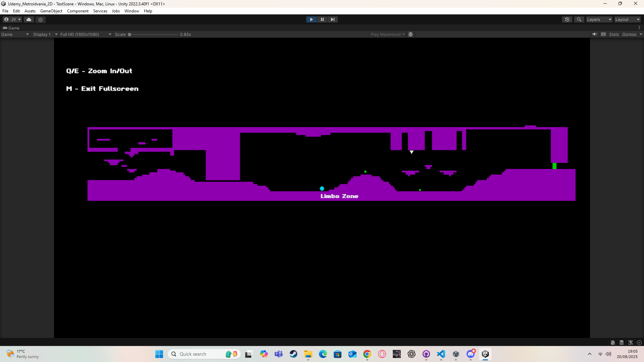
Task: Click background tasks checkmark icon
Action: (639, 343)
